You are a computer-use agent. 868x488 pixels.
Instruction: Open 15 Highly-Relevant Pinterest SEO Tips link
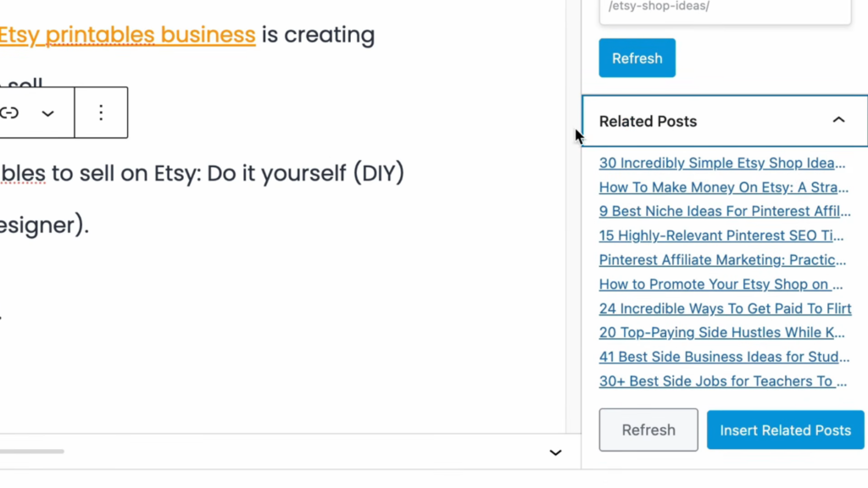721,236
